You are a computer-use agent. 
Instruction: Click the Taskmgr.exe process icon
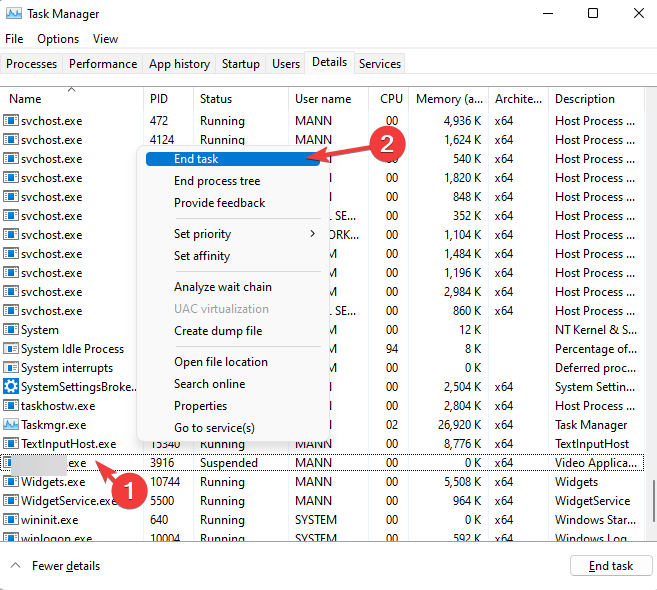click(10, 424)
